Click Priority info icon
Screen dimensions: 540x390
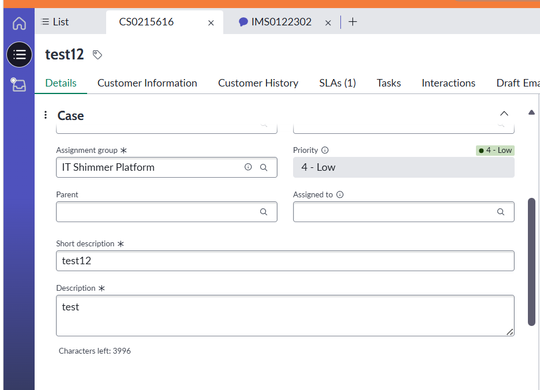tap(325, 150)
